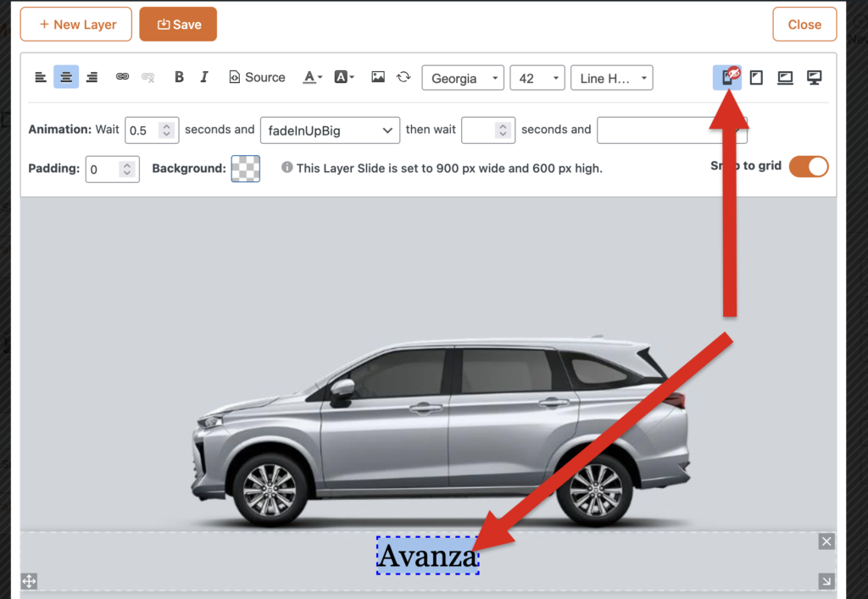Screen dimensions: 868x599
Task: Open the text background color picker
Action: [344, 77]
